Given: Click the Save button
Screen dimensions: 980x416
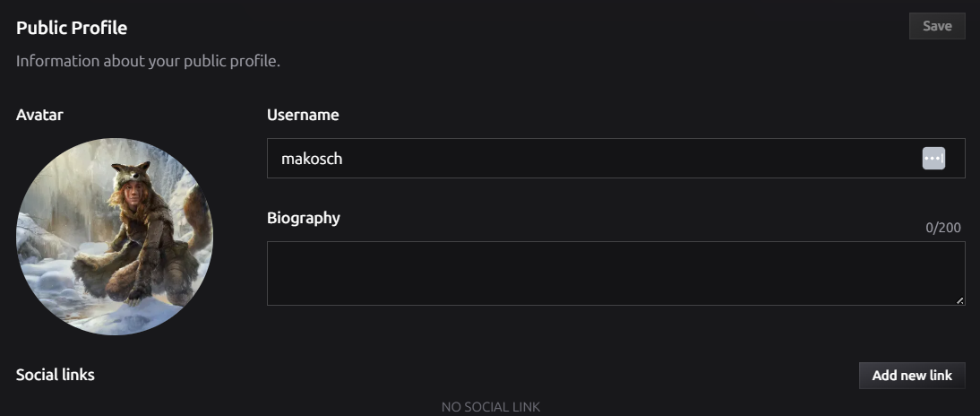Looking at the screenshot, I should [937, 26].
